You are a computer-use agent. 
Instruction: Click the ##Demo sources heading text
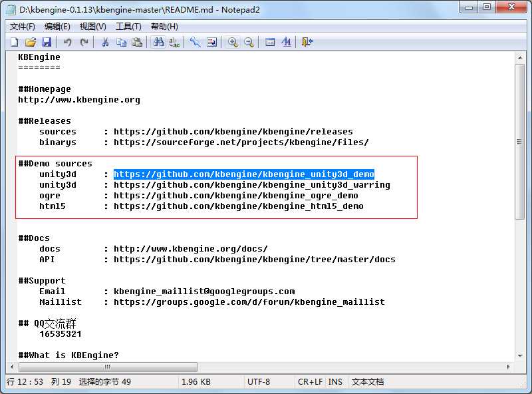pos(55,164)
